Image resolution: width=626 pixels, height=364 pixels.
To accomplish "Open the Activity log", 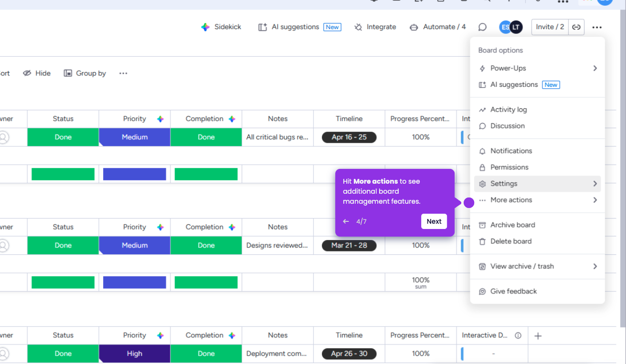I will [538, 110].
